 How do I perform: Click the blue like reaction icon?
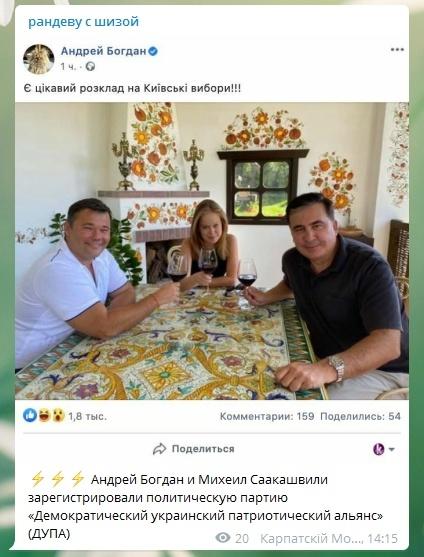click(30, 415)
